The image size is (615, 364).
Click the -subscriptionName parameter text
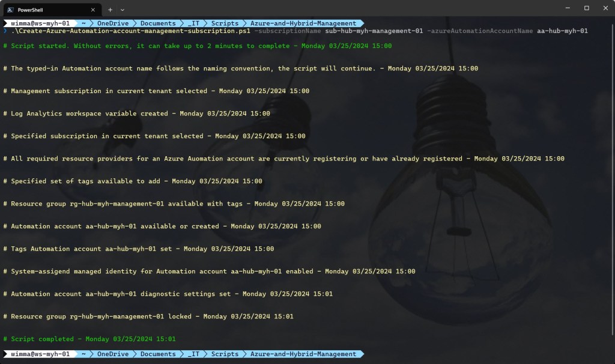pyautogui.click(x=288, y=31)
